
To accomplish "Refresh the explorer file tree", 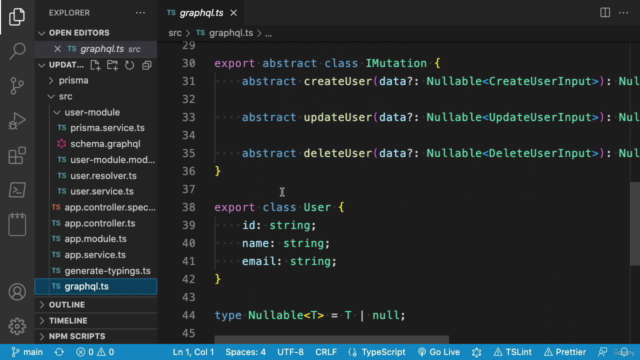I will click(x=129, y=65).
